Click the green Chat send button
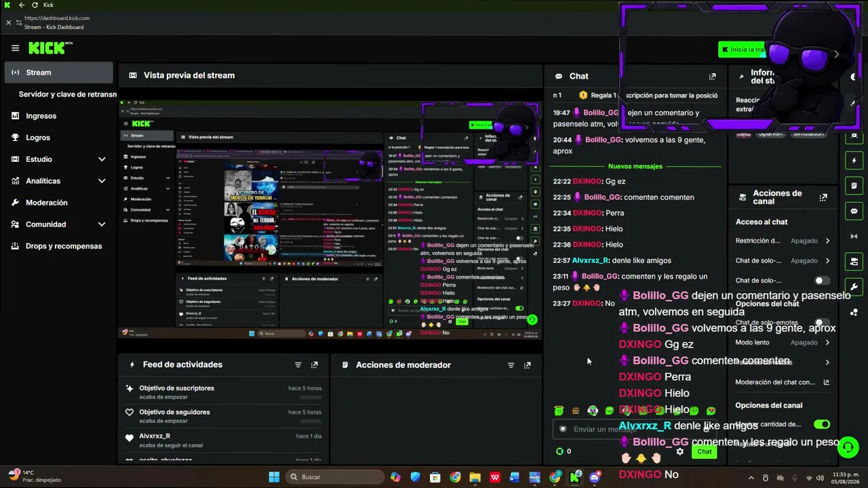Viewport: 868px width, 488px height. coord(705,451)
